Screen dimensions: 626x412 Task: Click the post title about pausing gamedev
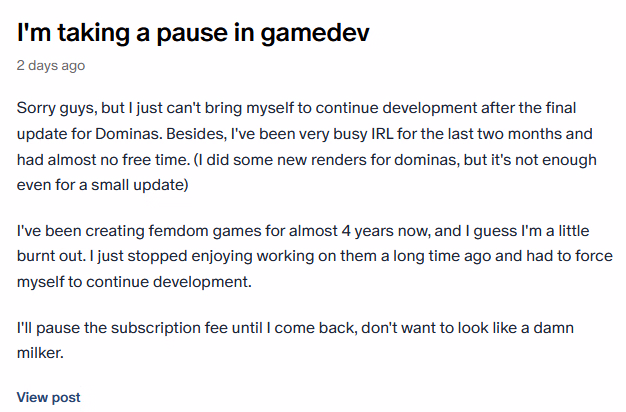pyautogui.click(x=193, y=33)
